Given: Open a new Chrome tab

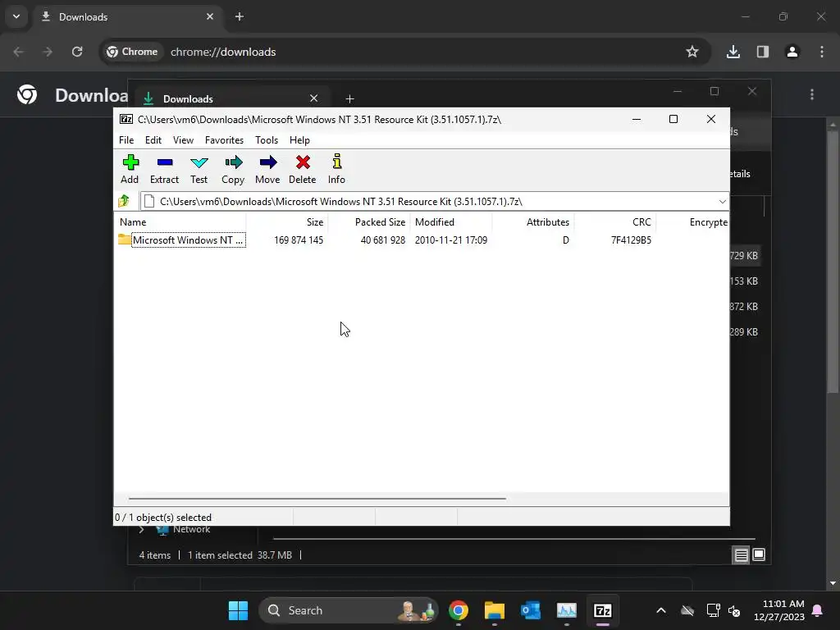Looking at the screenshot, I should 240,16.
